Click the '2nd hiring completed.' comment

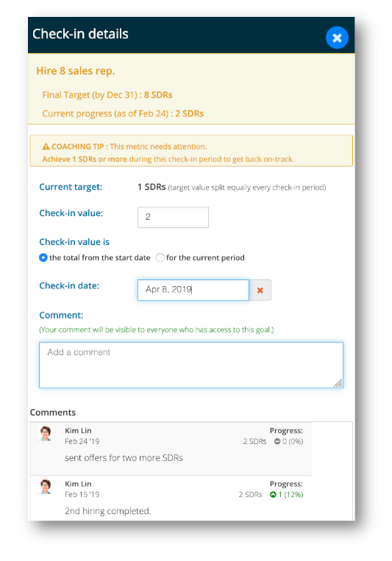108,511
